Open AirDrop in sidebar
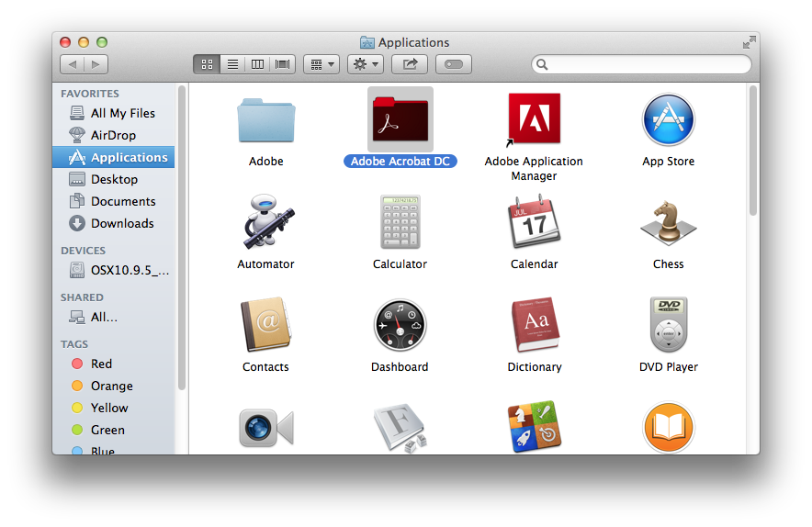 click(113, 135)
